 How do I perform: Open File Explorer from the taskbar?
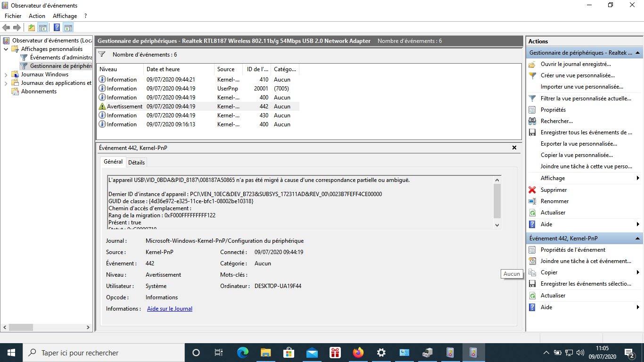[x=266, y=353]
